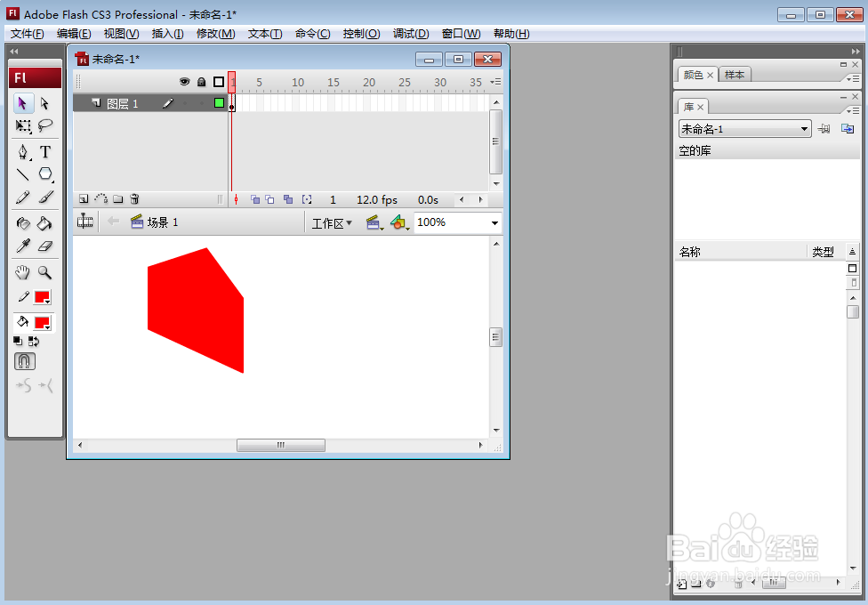868x605 pixels.
Task: Click the library pin icon
Action: coord(824,129)
